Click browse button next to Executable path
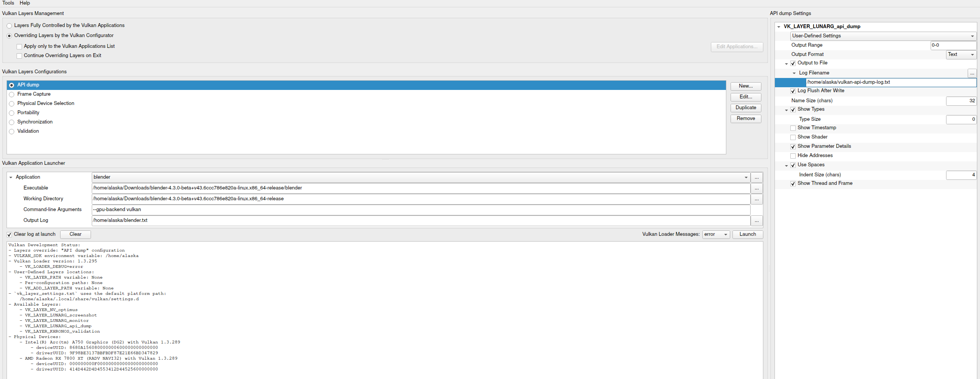Screen dimensions: 980x379 756,188
